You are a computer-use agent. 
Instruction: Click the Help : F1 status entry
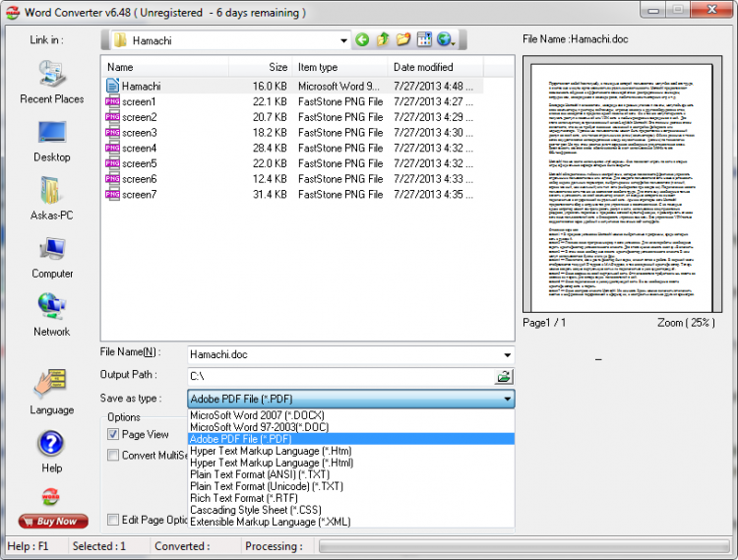28,546
